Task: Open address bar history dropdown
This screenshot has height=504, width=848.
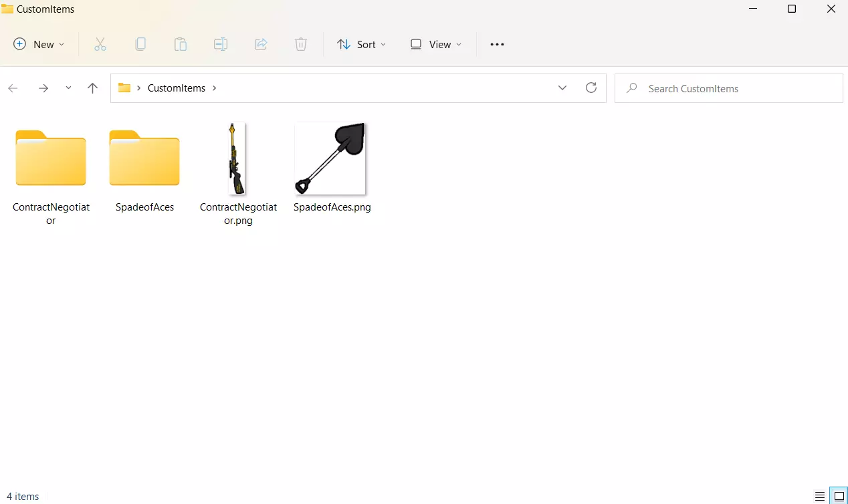Action: 562,88
